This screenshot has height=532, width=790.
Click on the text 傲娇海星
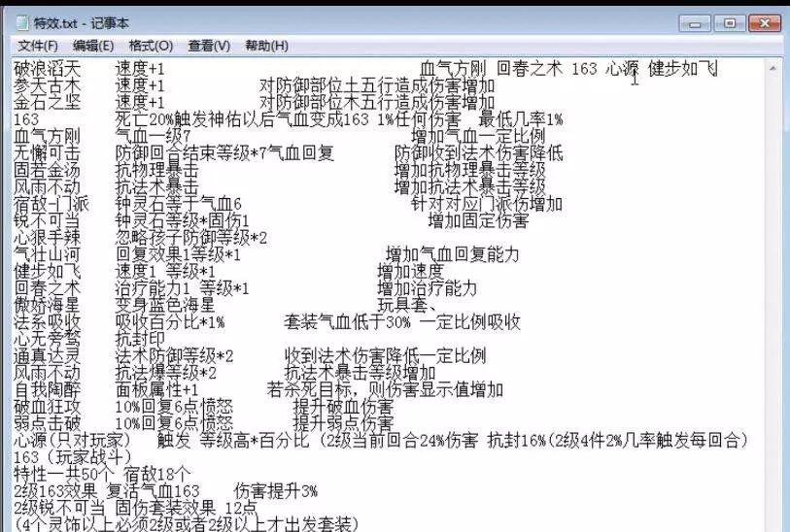point(47,305)
